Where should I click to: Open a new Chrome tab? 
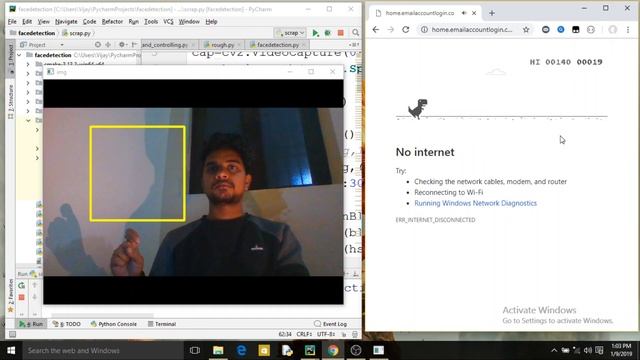[492, 13]
